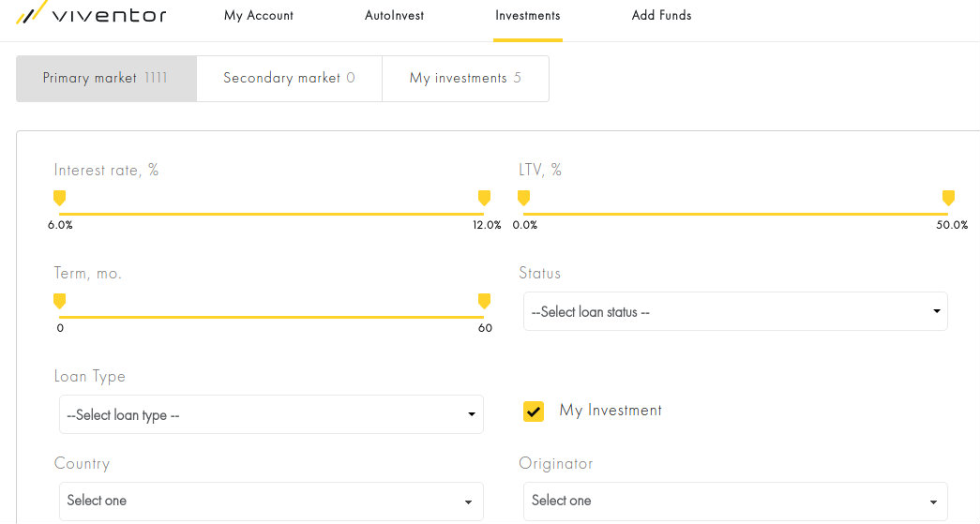The width and height of the screenshot is (980, 524).
Task: Open the loan status dropdown
Action: (735, 311)
